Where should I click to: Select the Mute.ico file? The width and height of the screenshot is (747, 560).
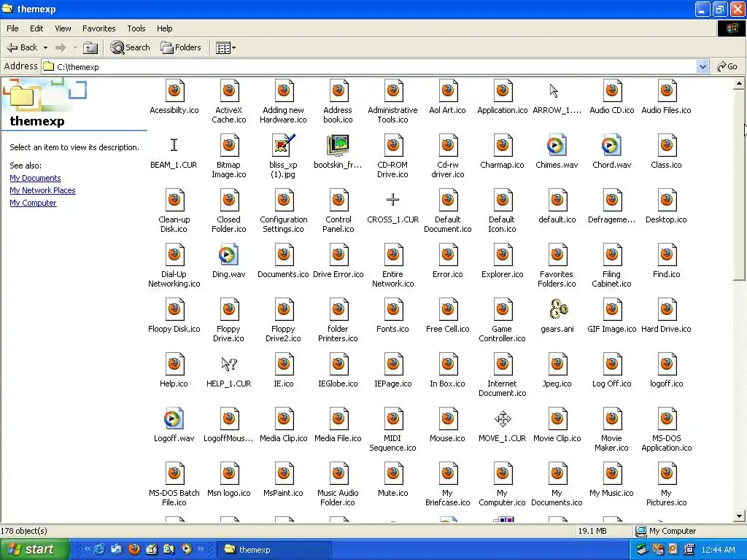[393, 474]
